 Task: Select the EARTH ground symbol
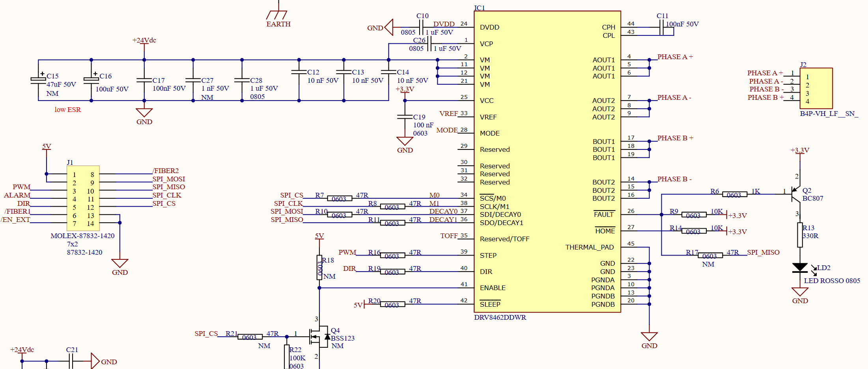pos(277,15)
